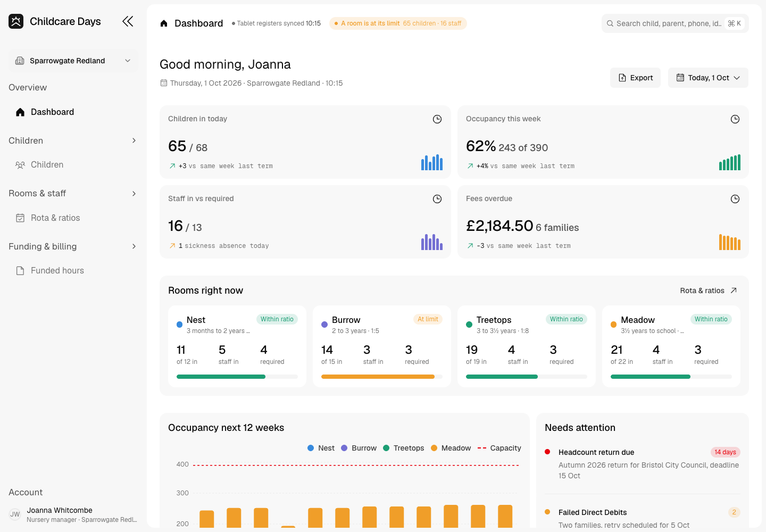Toggle Nest series in chart legend
This screenshot has width=766, height=532.
[x=321, y=448]
